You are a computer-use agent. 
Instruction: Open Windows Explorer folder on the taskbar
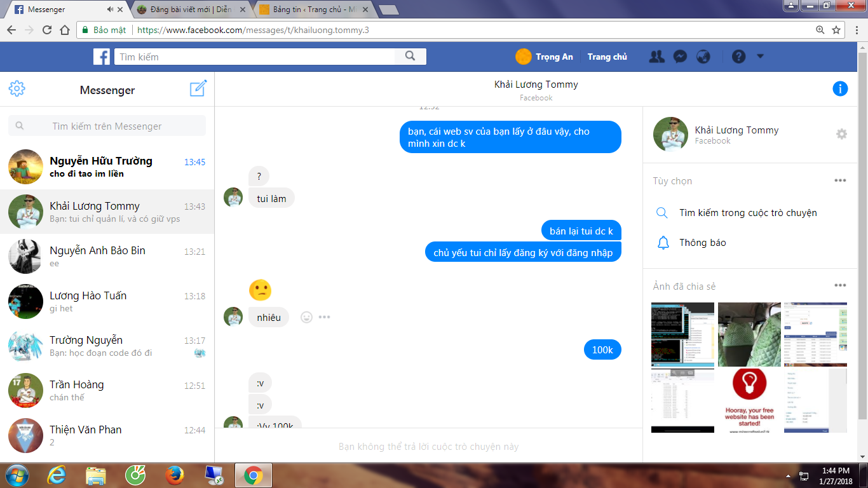[x=97, y=475]
